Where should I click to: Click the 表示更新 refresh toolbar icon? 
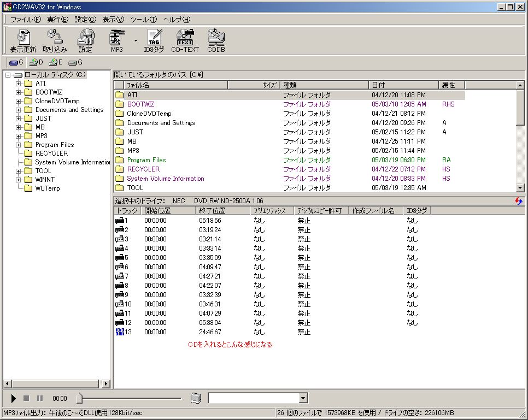click(x=23, y=40)
